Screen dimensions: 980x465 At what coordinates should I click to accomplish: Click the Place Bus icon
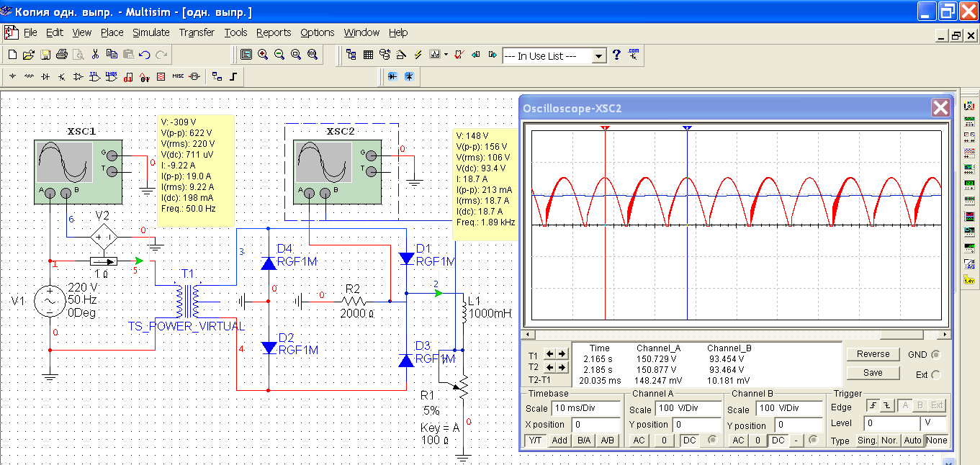pyautogui.click(x=234, y=76)
